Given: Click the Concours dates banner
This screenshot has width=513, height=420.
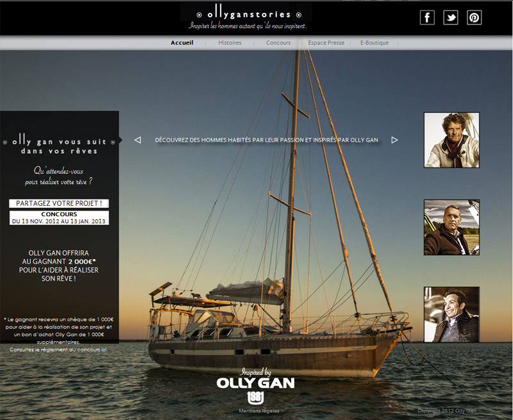Looking at the screenshot, I should (x=59, y=218).
